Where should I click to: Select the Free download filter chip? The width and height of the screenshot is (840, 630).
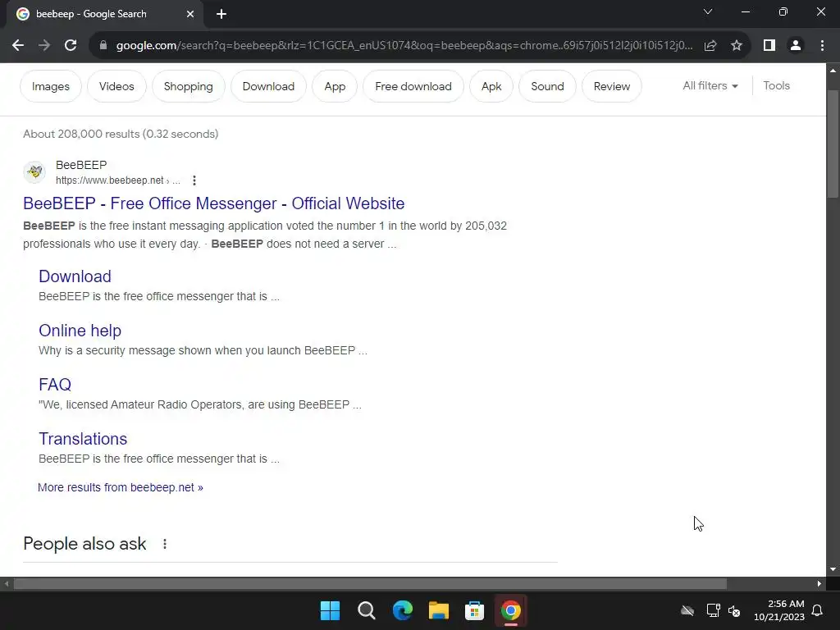(413, 86)
